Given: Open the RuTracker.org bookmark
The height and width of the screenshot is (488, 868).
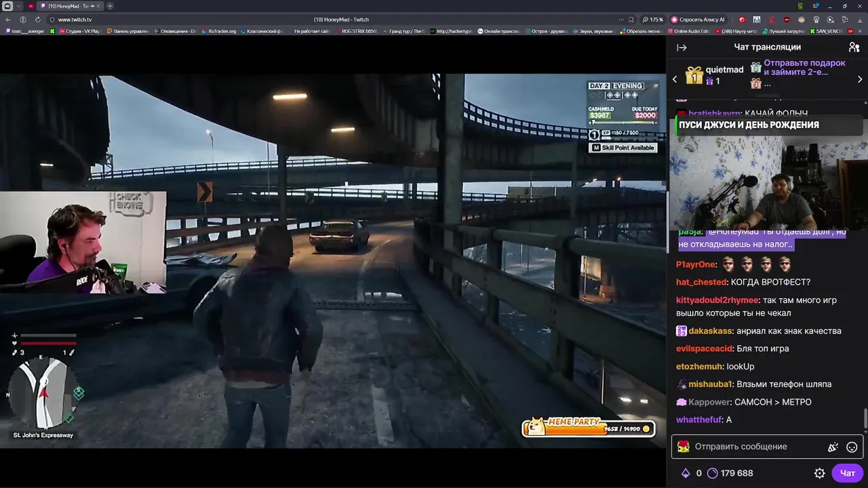Looking at the screenshot, I should pos(218,31).
